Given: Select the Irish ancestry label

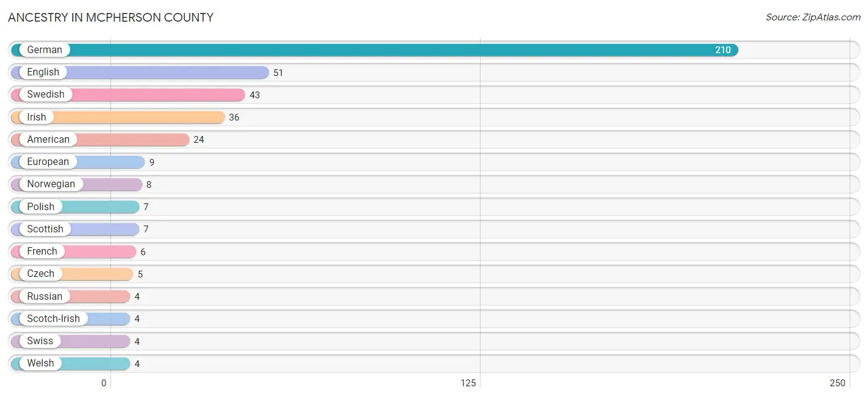Looking at the screenshot, I should click(x=36, y=117).
